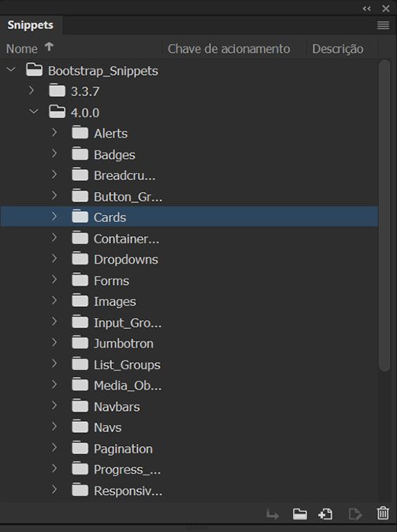
Task: Select the Media_Ob... row label
Action: (x=128, y=386)
